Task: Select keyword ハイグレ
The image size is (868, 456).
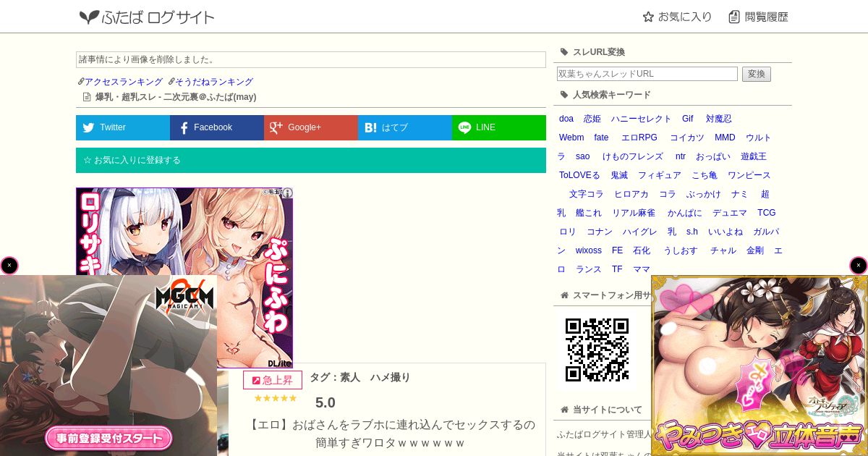Action: 640,232
